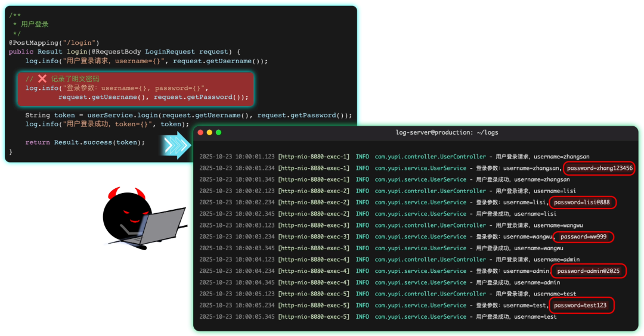Click the circled password=test123 entry
The height and width of the screenshot is (336, 644).
coord(581,305)
